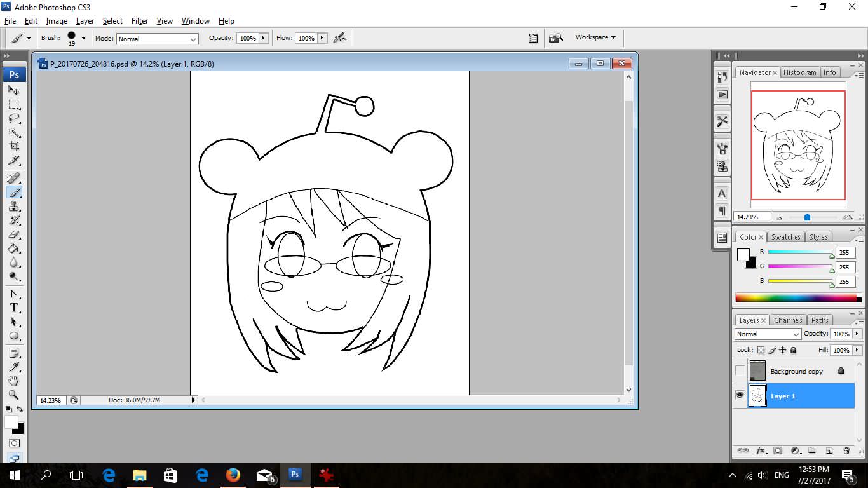Click the red R channel slider
Screen dimensions: 868x488
799,252
